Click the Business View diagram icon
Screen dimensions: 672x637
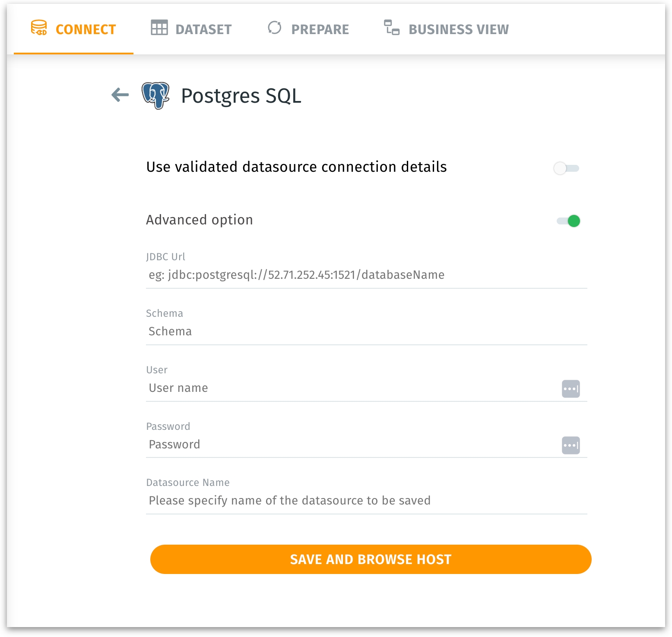tap(392, 28)
